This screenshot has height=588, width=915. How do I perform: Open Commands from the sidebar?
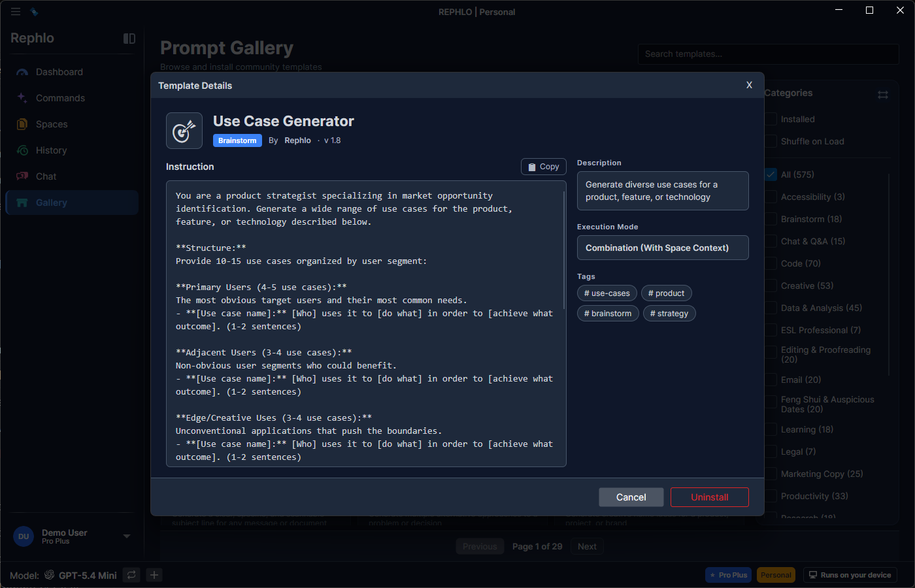click(x=72, y=98)
